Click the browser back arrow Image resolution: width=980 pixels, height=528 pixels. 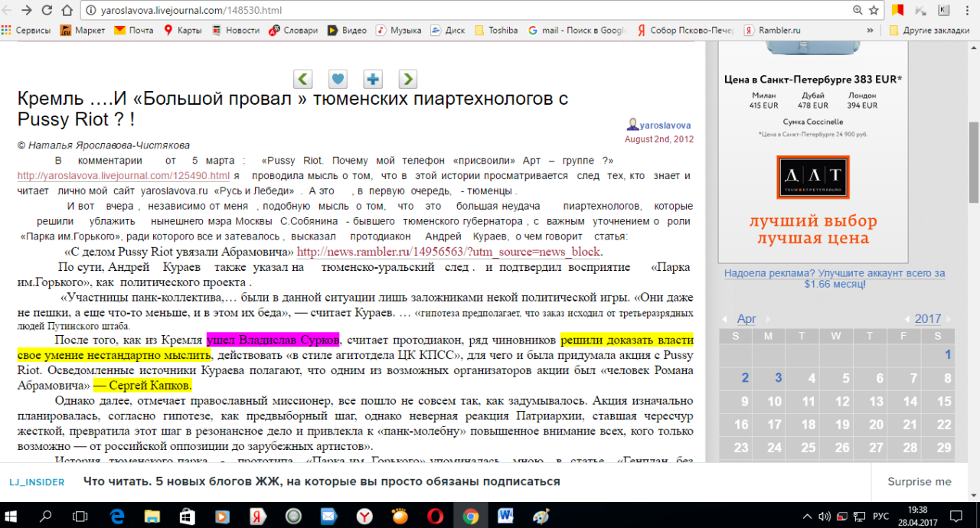8,11
